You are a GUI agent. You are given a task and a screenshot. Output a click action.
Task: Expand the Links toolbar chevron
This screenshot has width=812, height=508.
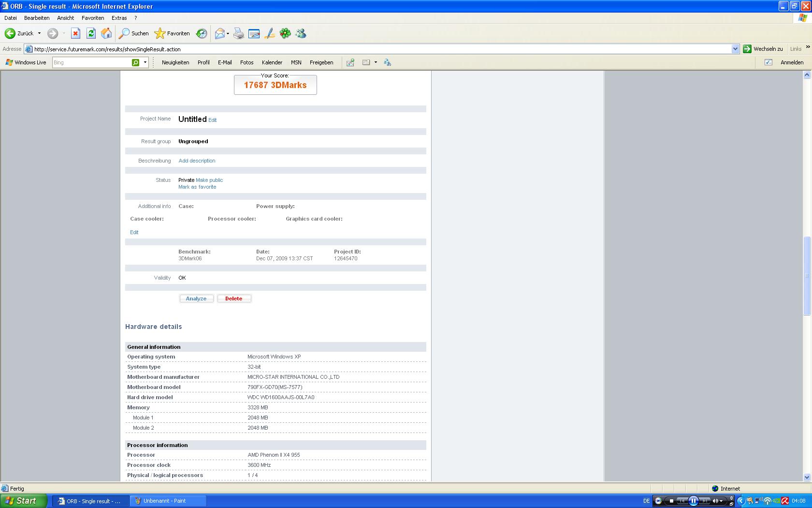pyautogui.click(x=808, y=47)
